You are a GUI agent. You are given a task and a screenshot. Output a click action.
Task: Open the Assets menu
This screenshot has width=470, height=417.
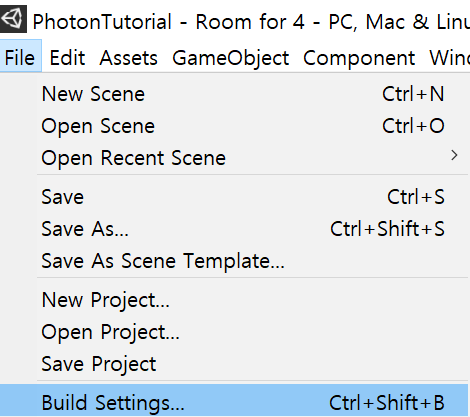[128, 58]
